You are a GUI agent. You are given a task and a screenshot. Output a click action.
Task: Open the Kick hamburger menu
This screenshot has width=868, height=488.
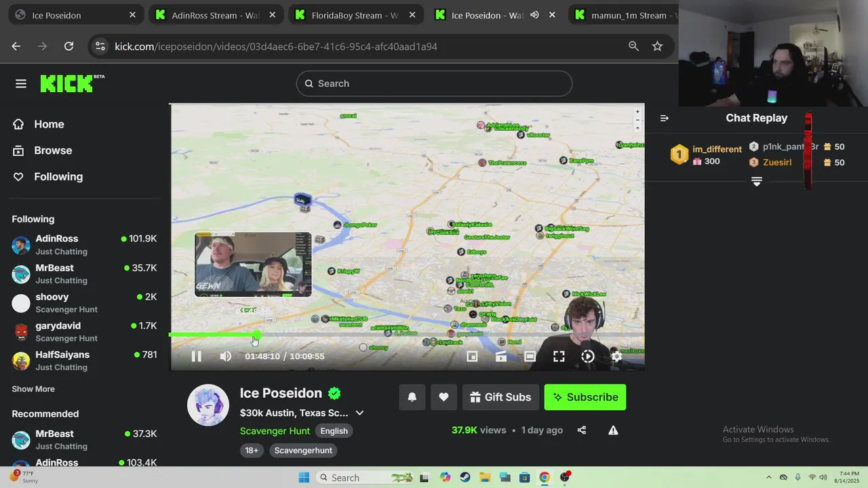pyautogui.click(x=21, y=83)
